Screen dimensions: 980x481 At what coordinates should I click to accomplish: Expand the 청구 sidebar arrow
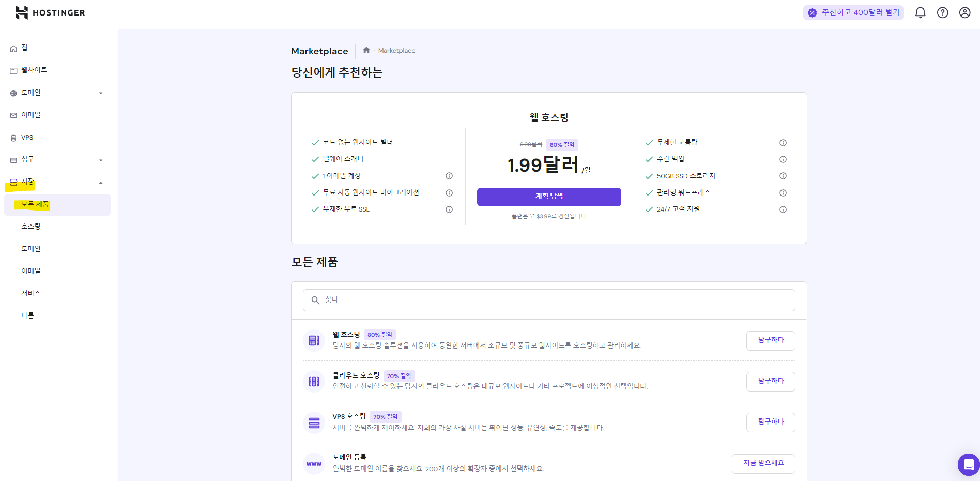(101, 160)
